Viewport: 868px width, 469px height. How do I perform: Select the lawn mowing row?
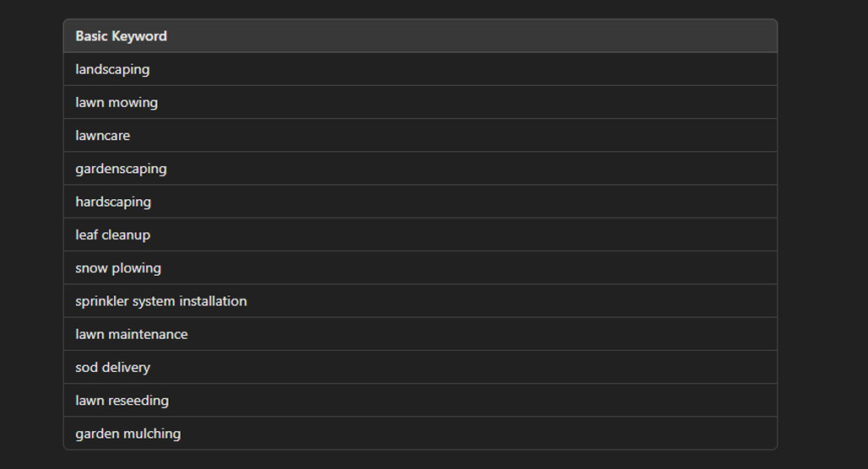pos(420,102)
